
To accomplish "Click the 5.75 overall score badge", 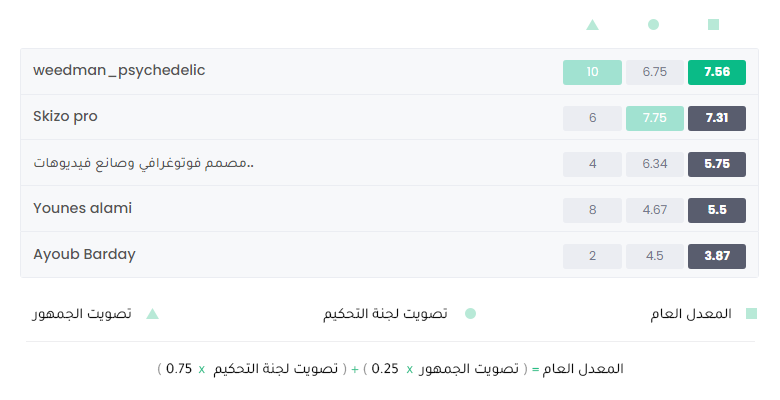I will click(x=717, y=164).
